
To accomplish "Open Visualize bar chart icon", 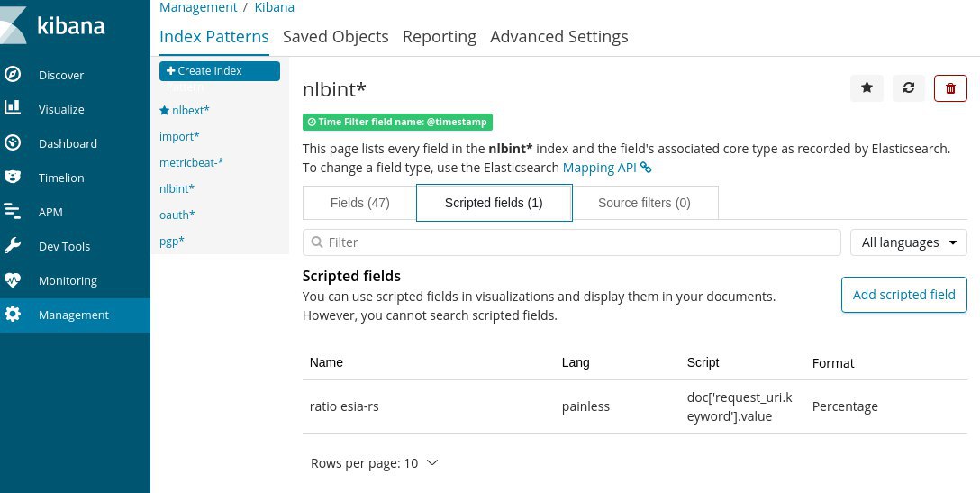I will click(13, 107).
